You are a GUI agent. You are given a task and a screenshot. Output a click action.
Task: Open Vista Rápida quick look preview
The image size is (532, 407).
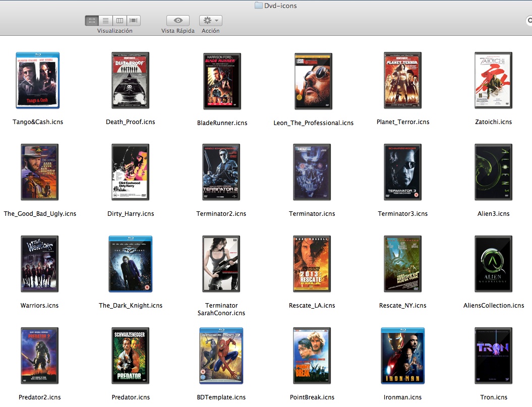[178, 21]
